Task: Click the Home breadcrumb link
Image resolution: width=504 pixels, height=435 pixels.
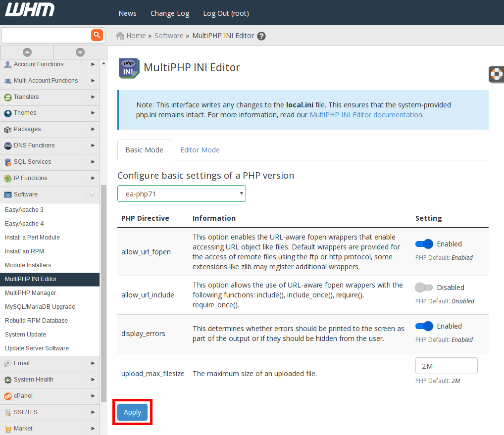Action: click(x=136, y=36)
